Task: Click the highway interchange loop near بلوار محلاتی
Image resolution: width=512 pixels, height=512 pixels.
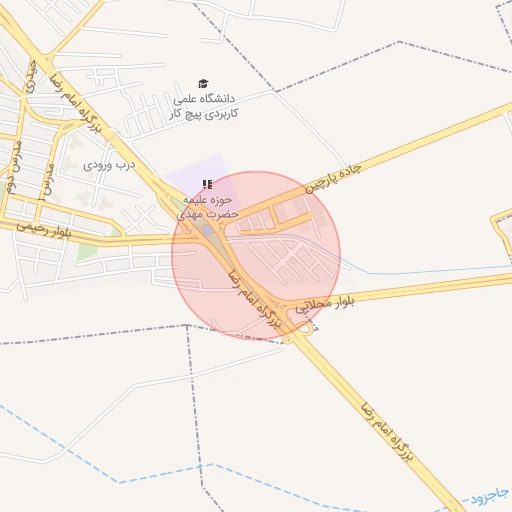Action: 306,329
